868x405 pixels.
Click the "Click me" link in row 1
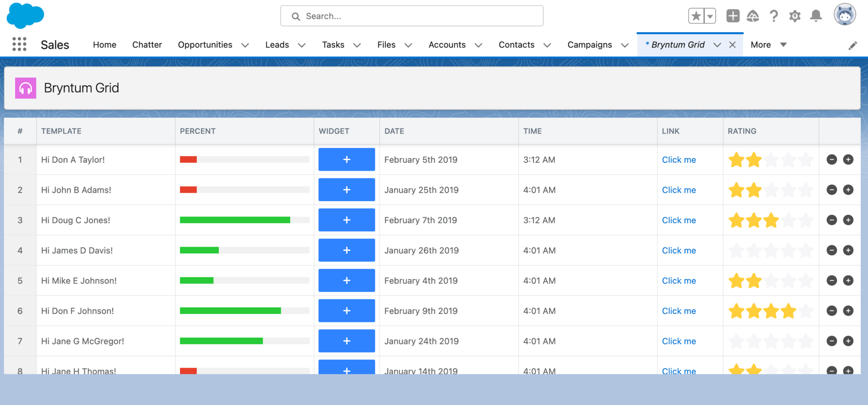(679, 160)
